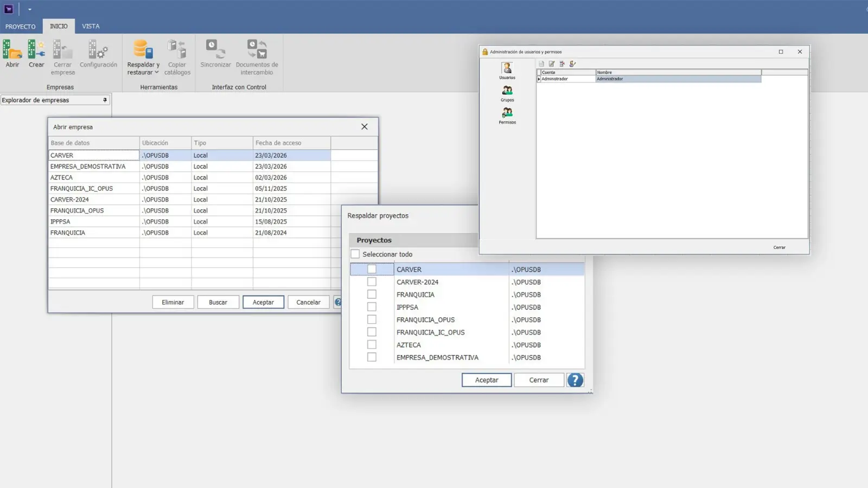Open the Grupos section icon
Image resolution: width=868 pixels, height=488 pixels.
click(507, 93)
